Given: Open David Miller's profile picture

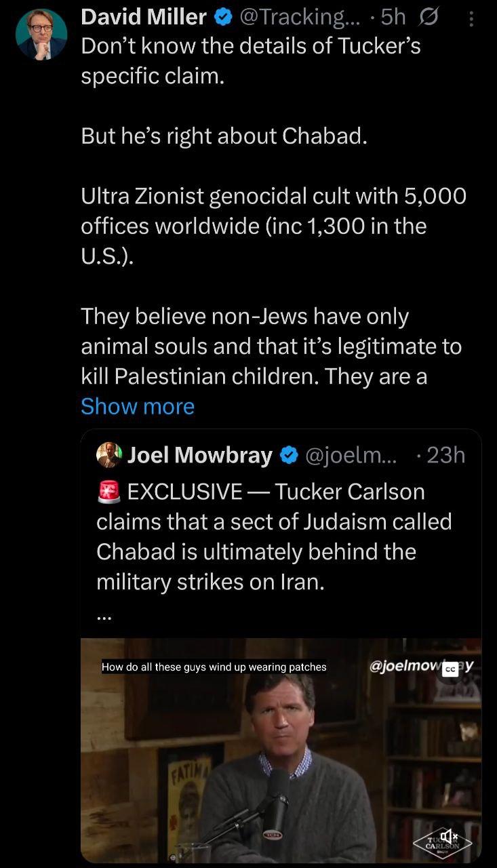Looking at the screenshot, I should coord(41,34).
